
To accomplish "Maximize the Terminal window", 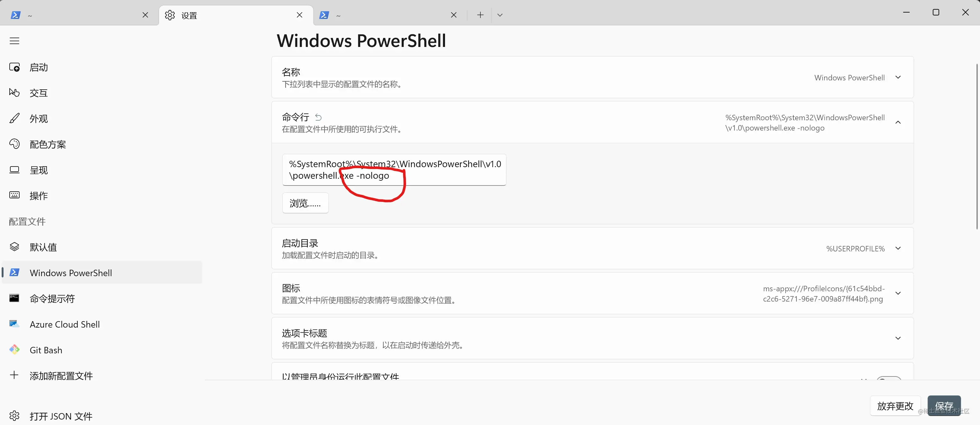I will (x=936, y=13).
